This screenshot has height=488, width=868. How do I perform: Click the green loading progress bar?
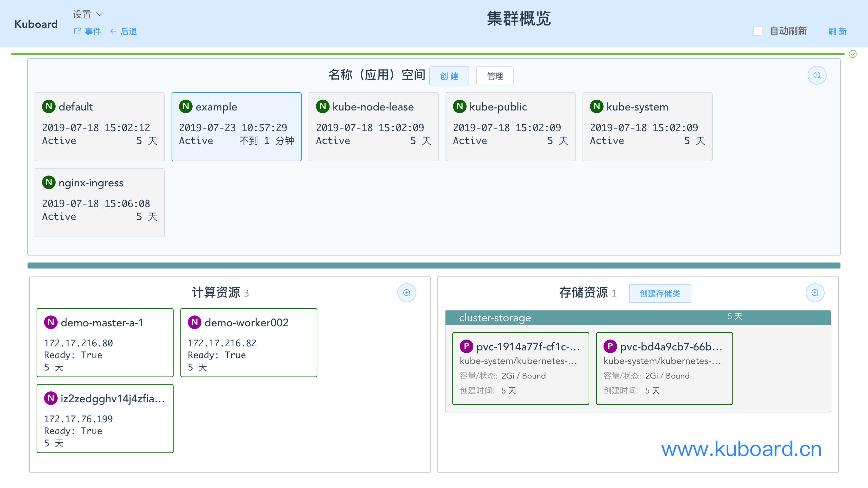click(x=428, y=54)
